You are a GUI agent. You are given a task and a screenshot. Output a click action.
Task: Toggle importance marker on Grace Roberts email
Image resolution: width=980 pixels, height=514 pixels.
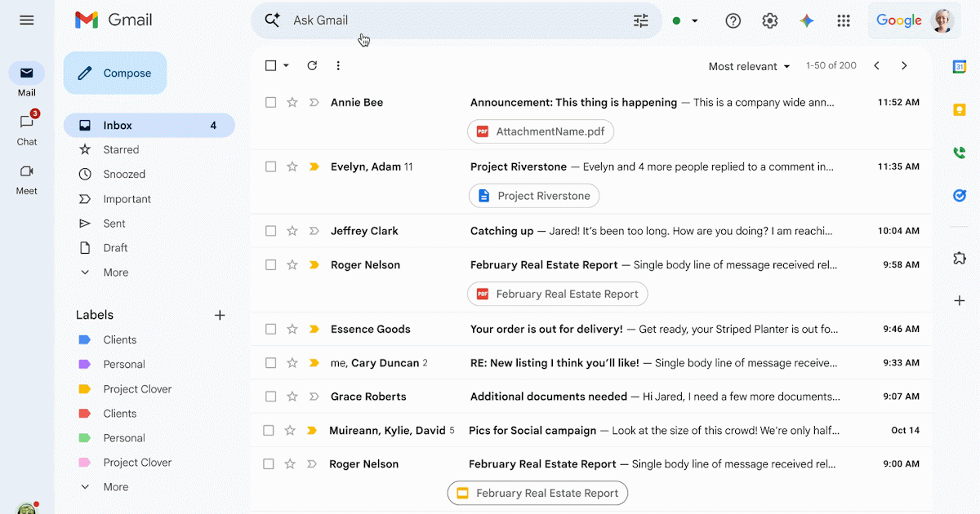coord(314,397)
